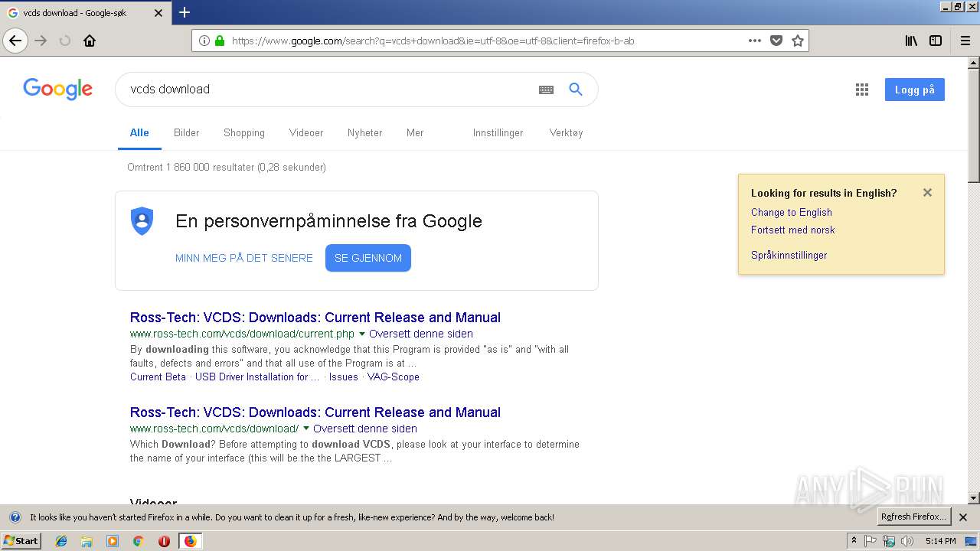Screen dimensions: 980x551
Task: Click Change to English link
Action: (x=791, y=213)
